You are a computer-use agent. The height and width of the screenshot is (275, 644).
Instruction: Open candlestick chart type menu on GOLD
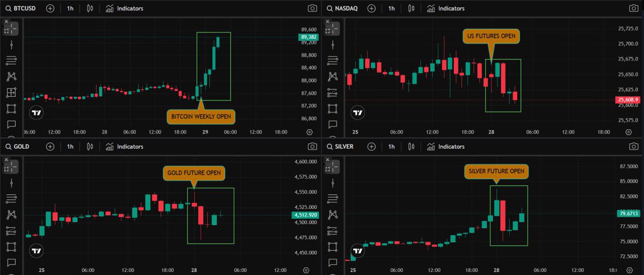[90, 146]
